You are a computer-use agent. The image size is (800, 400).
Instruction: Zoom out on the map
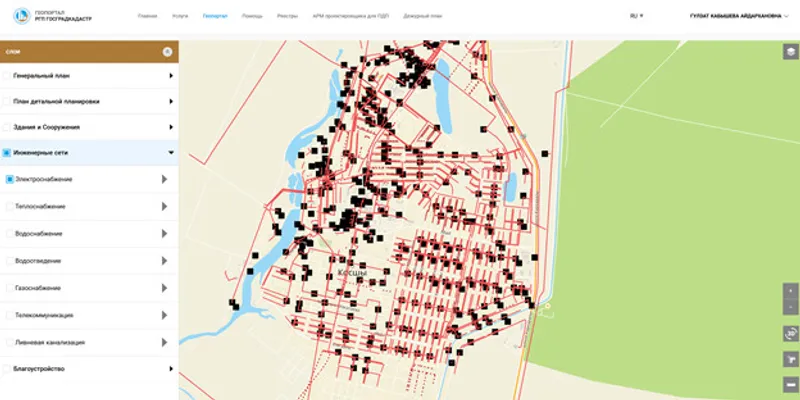pos(790,307)
